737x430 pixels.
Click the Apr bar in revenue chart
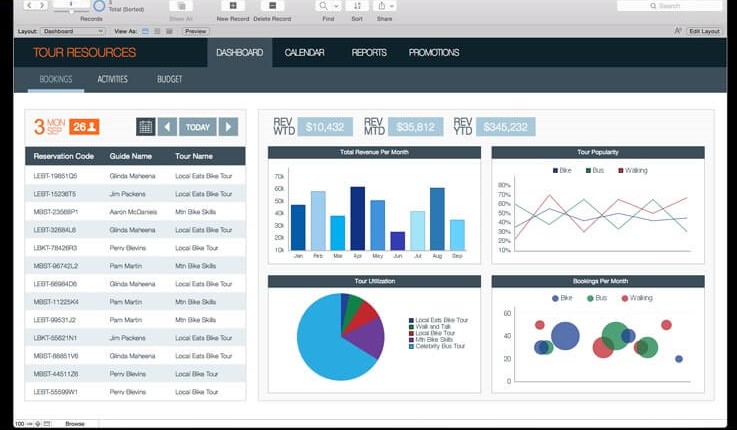click(358, 219)
